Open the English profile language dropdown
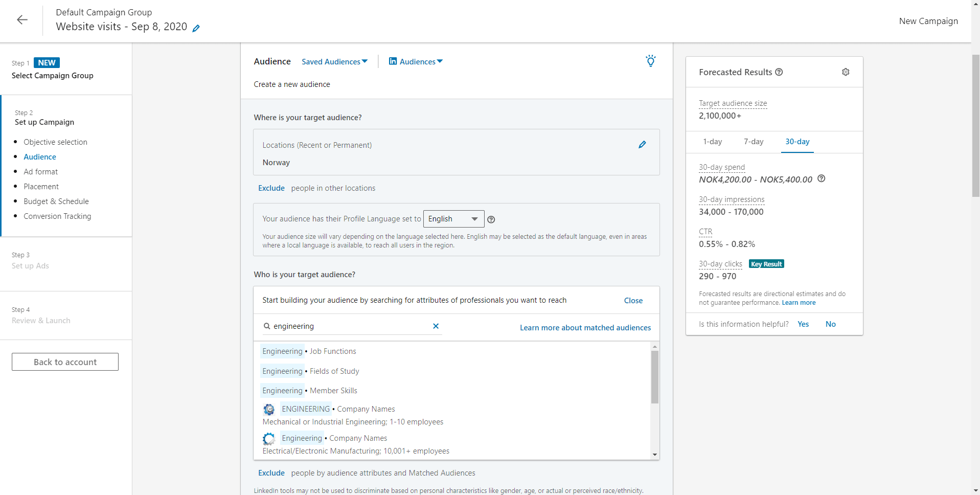 454,219
